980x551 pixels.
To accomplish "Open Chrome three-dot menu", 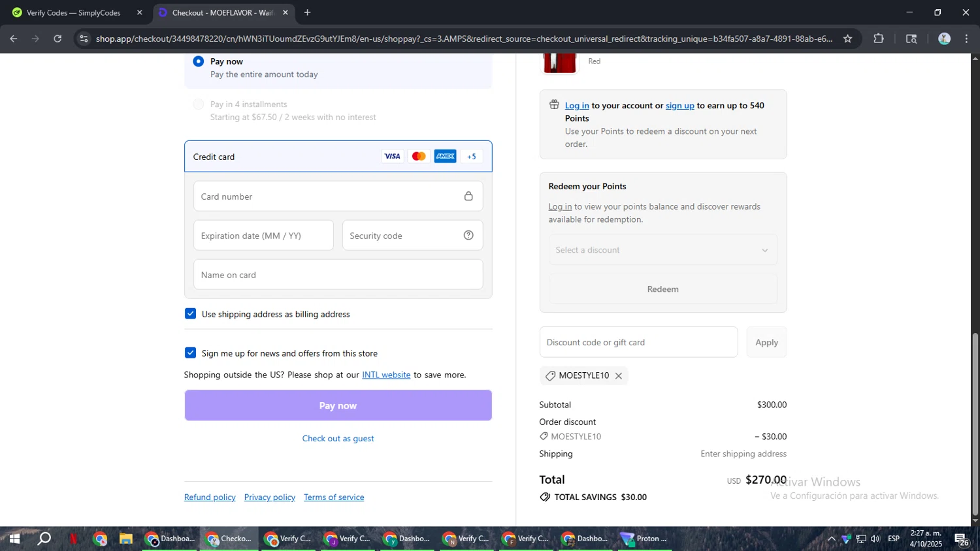I will coord(967,39).
